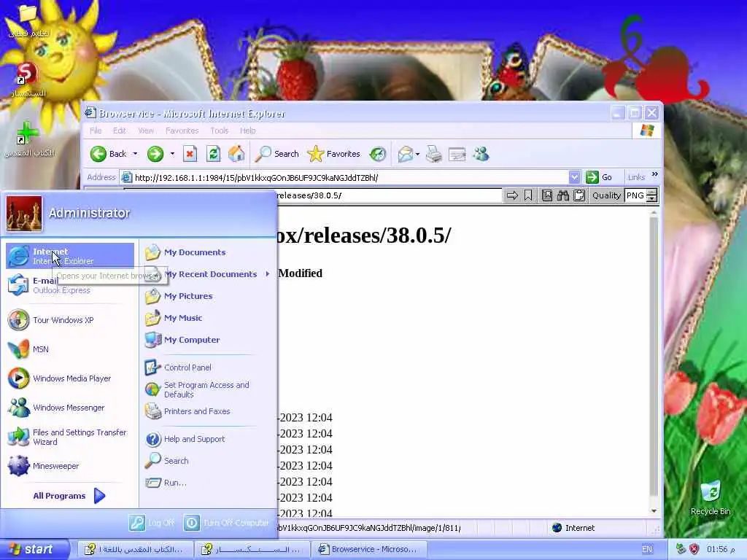Click the Search toolbar button in IE
The image size is (747, 560).
[276, 154]
